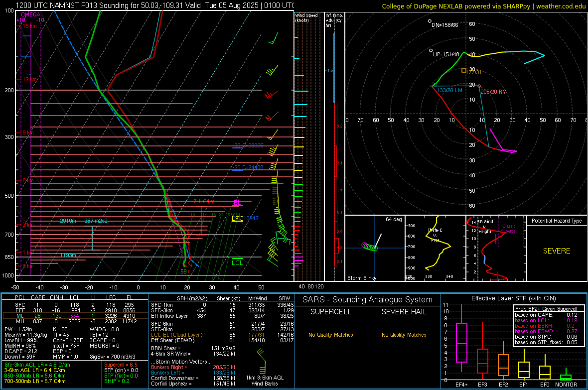This screenshot has height=390, width=588.
Task: Select the EFF parcel row
Action: [75, 310]
